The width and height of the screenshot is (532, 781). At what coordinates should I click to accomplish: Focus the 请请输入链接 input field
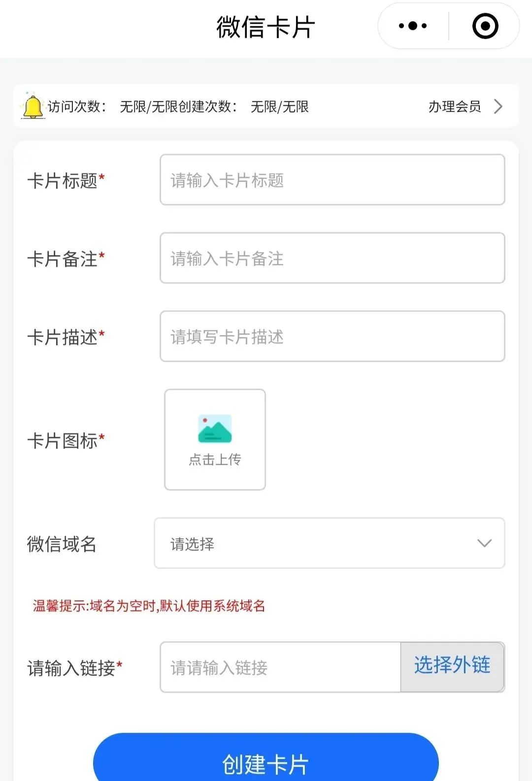click(280, 667)
